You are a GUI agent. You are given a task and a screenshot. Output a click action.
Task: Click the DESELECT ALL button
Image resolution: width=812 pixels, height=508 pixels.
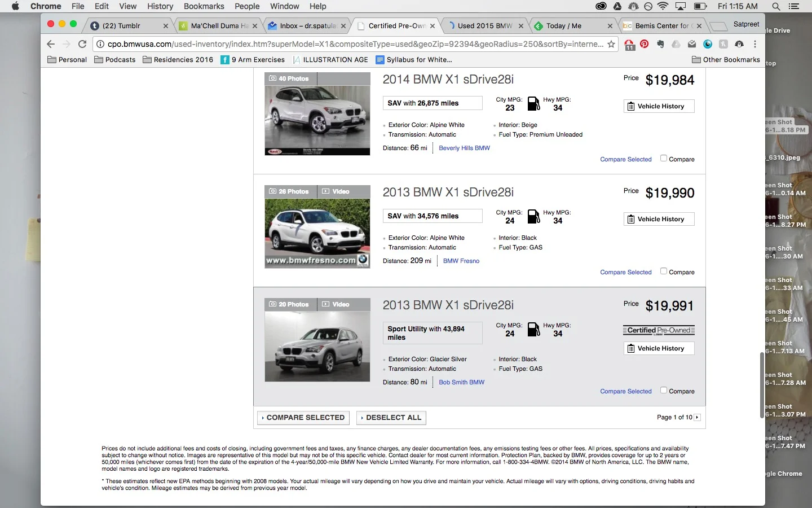click(391, 417)
